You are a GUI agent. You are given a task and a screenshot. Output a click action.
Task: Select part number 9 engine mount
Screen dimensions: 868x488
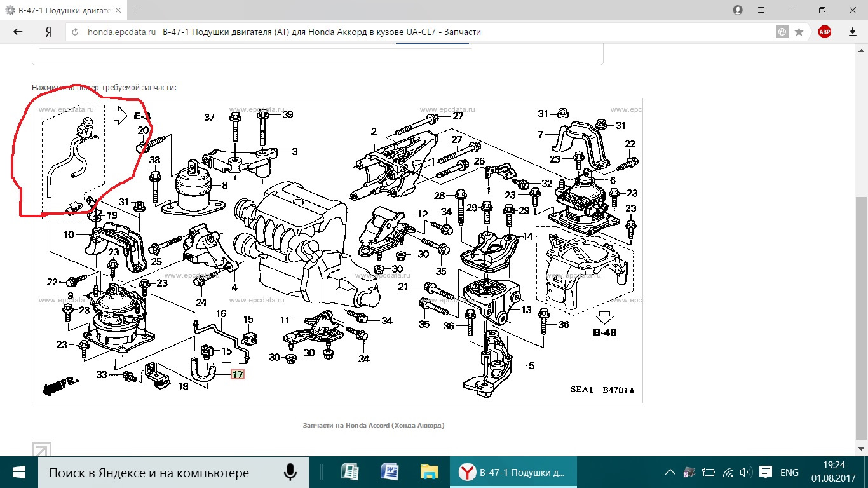(x=70, y=295)
